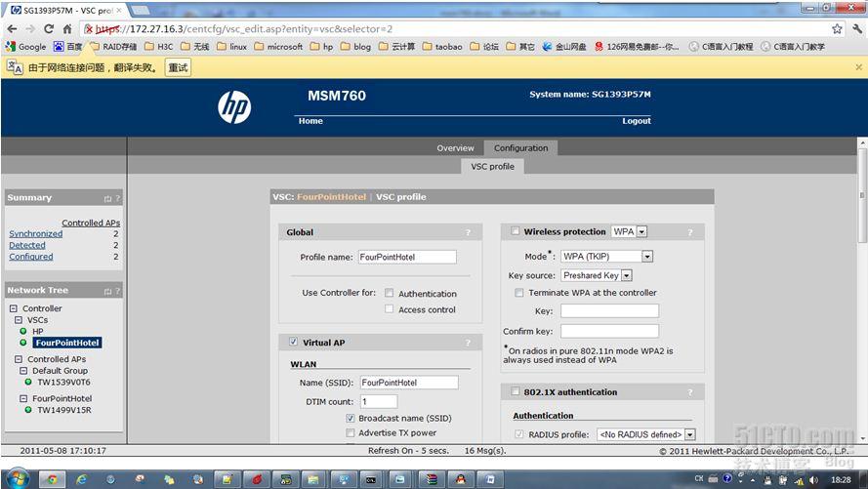Viewport: 868px width, 489px height.
Task: Click into the Profile name field
Action: click(x=407, y=257)
